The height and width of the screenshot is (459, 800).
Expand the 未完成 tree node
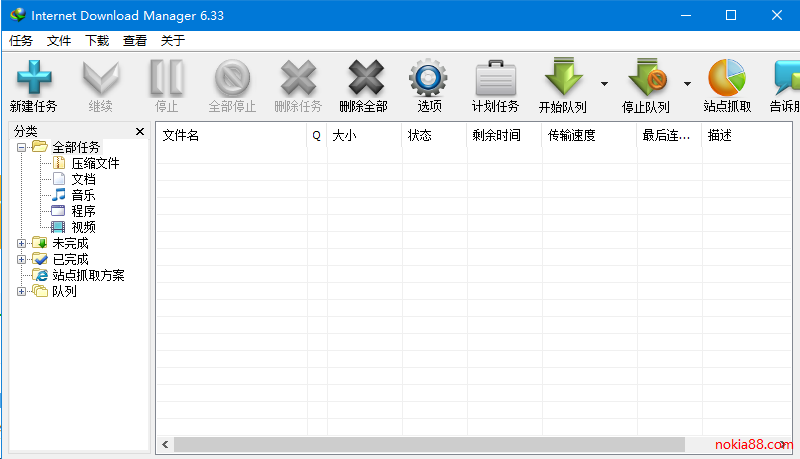click(21, 243)
